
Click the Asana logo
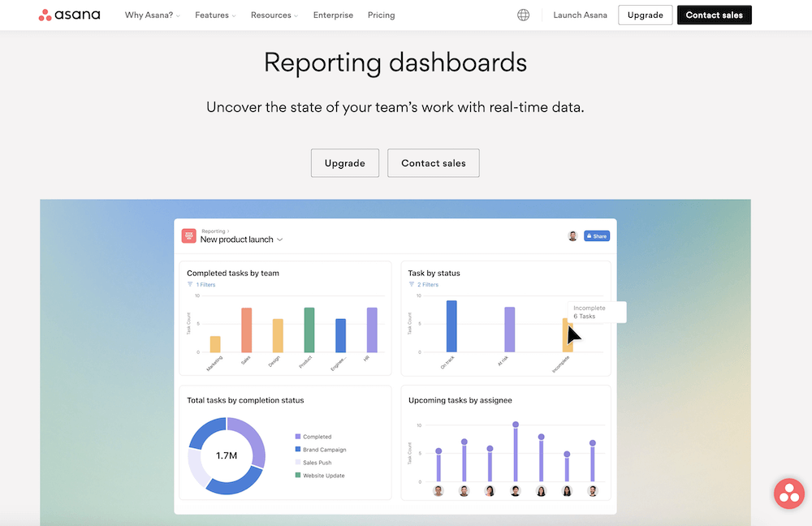pos(69,15)
